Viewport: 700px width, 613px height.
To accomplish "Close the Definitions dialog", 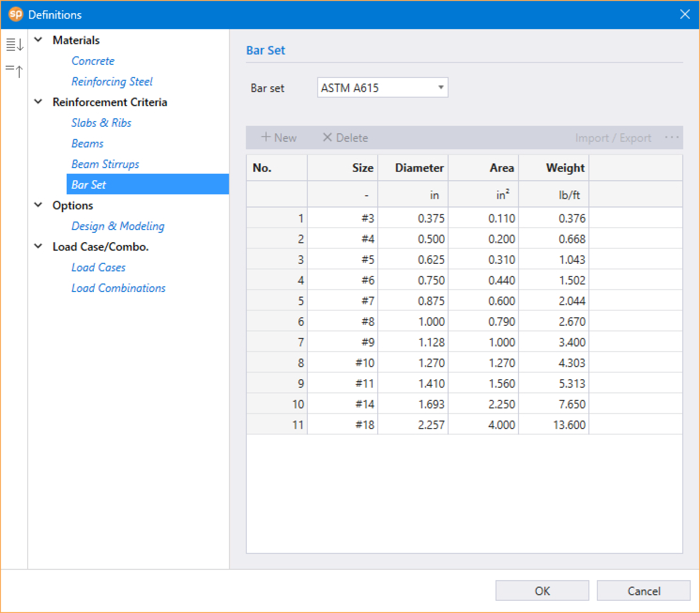I will tap(685, 14).
